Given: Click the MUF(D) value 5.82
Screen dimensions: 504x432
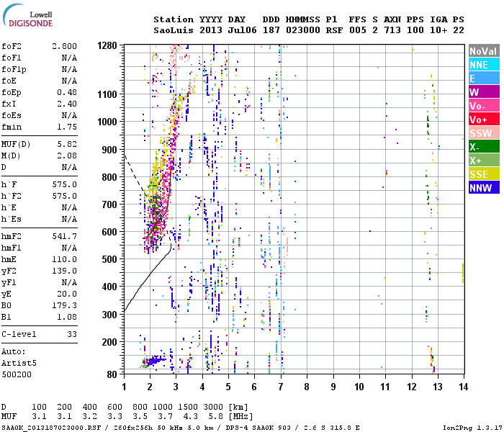Looking at the screenshot, I should [x=67, y=144].
